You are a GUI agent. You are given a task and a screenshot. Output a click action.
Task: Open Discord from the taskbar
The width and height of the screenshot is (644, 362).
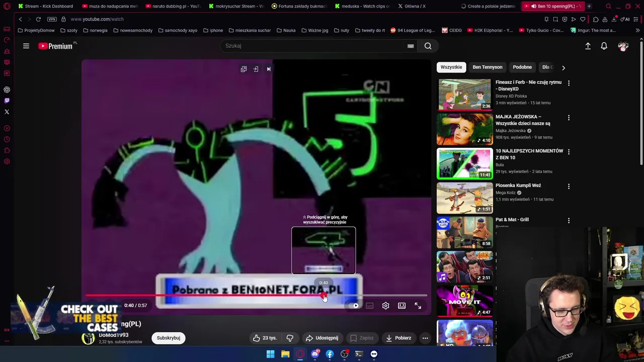click(x=315, y=354)
